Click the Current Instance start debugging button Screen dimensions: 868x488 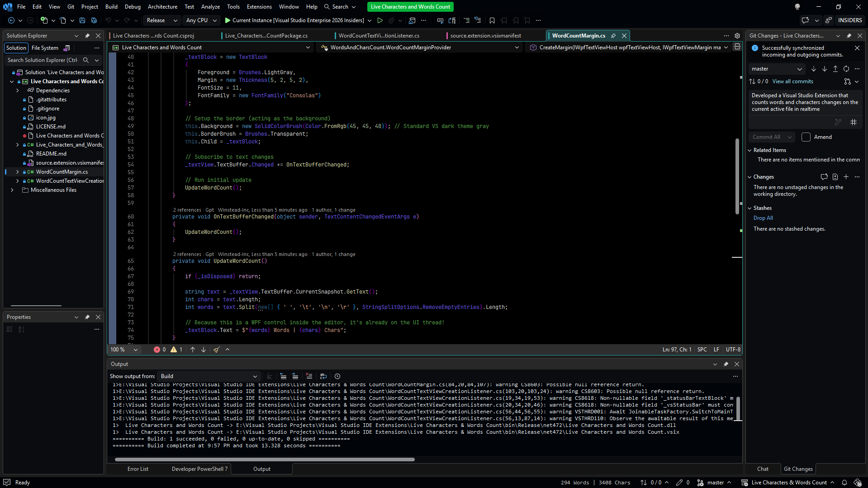[294, 20]
